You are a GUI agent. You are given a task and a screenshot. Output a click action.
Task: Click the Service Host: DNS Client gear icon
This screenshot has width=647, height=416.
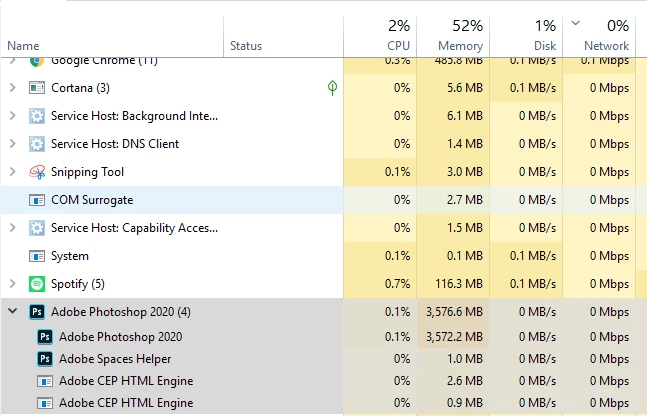pyautogui.click(x=37, y=144)
